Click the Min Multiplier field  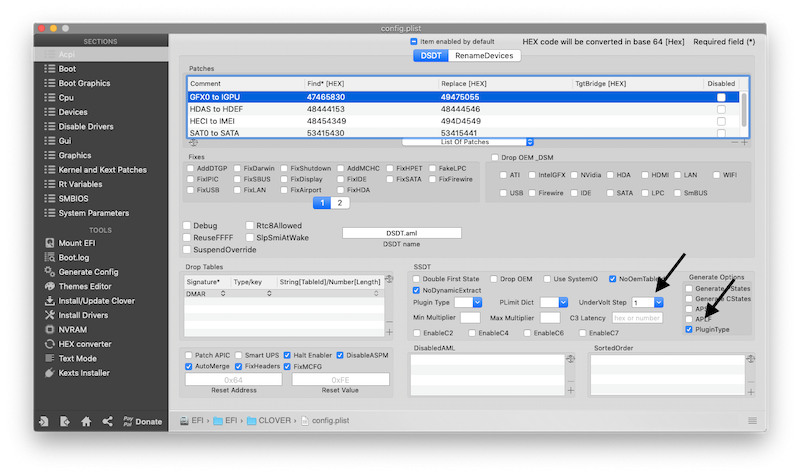pos(470,318)
